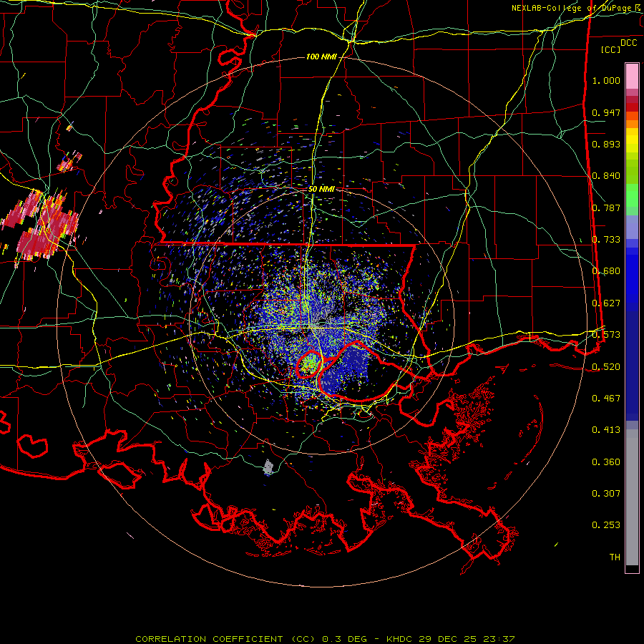Select the 1.000 scale value
Screen dimensions: 644x644
606,80
